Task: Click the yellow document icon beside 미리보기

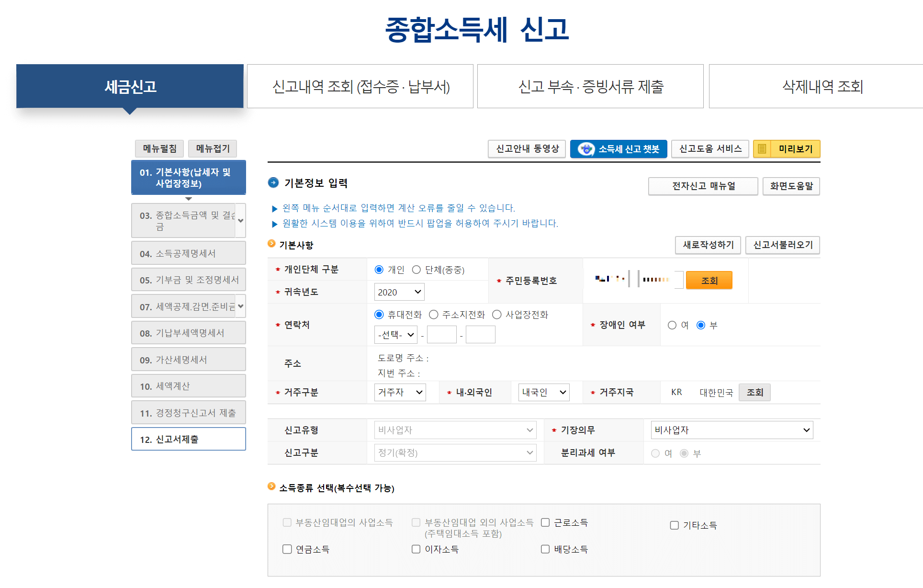Action: pyautogui.click(x=762, y=149)
